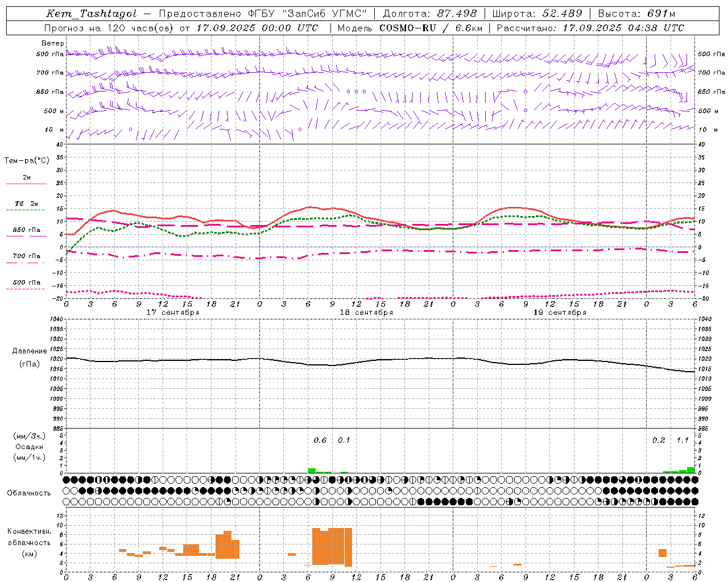Viewport: 728px width, 582px height.
Task: Click the 500 м wind level label on left
Action: [55, 111]
